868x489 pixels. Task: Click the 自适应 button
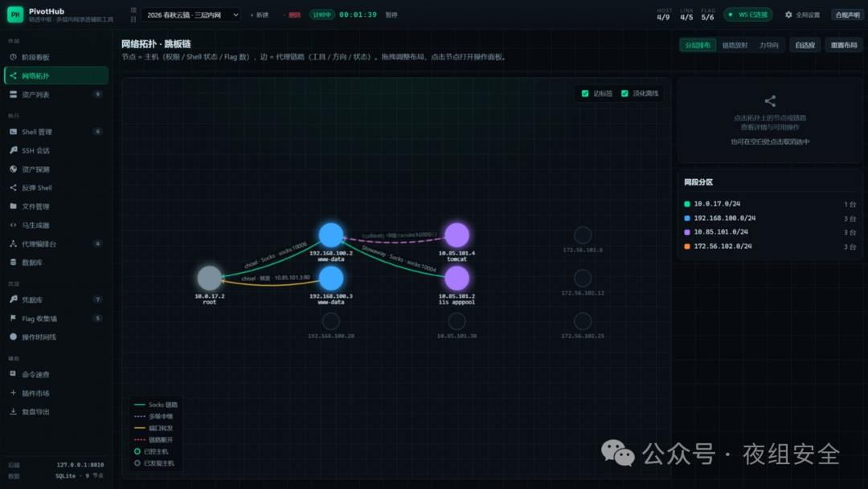click(x=805, y=45)
